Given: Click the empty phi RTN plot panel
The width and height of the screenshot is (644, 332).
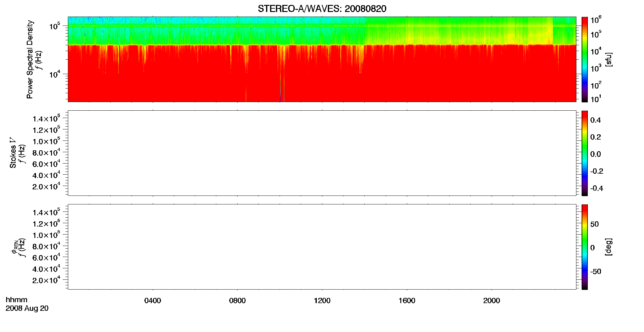Looking at the screenshot, I should pos(322,247).
